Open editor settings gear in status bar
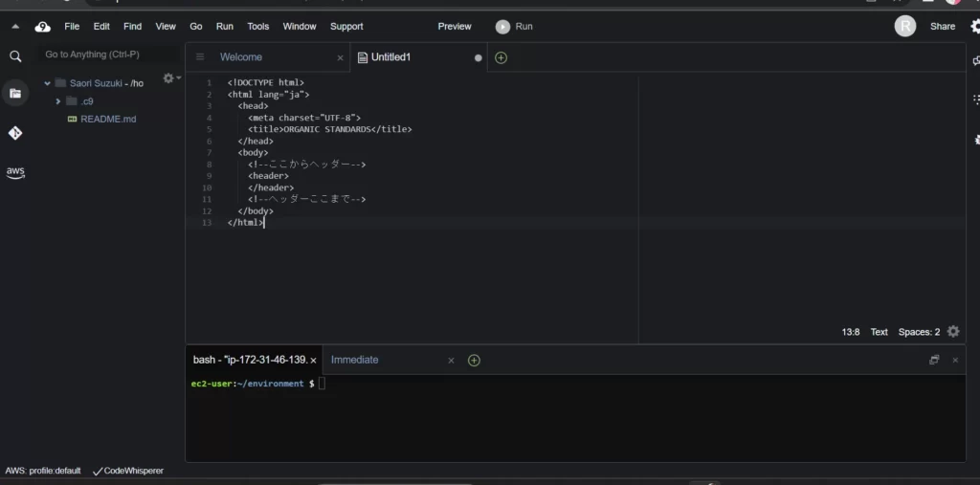 [x=953, y=331]
